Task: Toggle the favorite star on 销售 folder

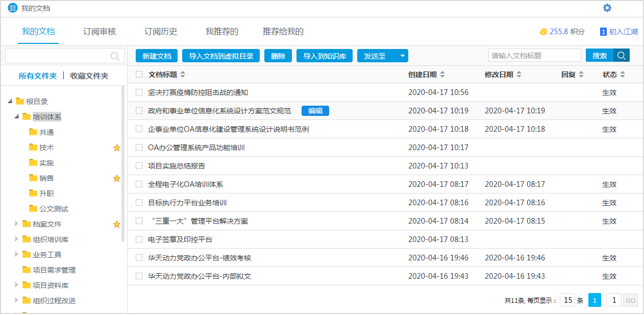Action: coord(117,178)
